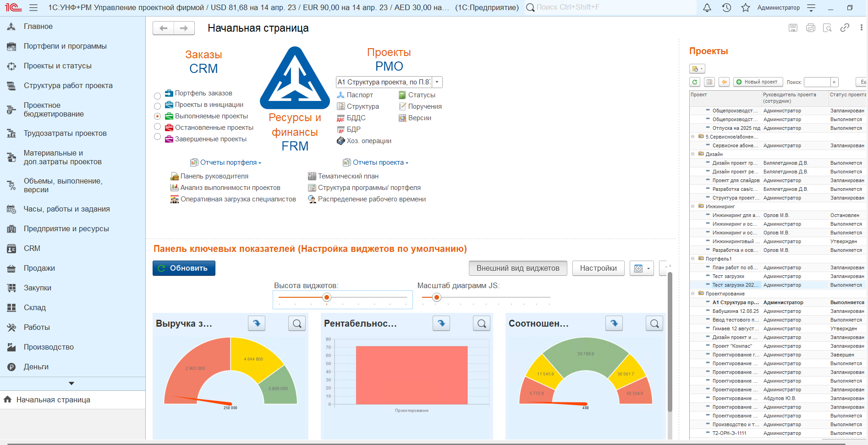Click the Новый проект button

click(x=758, y=82)
